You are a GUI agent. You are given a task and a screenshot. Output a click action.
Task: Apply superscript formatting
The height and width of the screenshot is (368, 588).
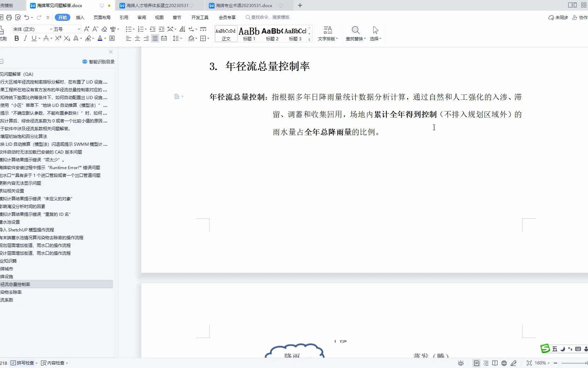57,39
